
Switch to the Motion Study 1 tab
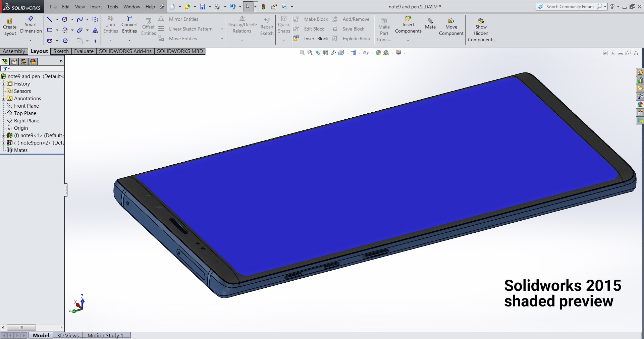tap(106, 335)
